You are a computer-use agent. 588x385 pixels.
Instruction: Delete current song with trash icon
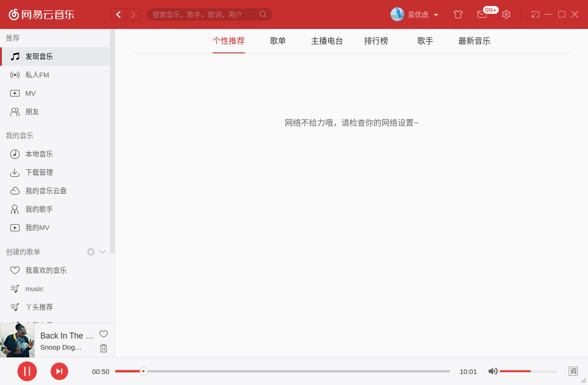tap(104, 348)
